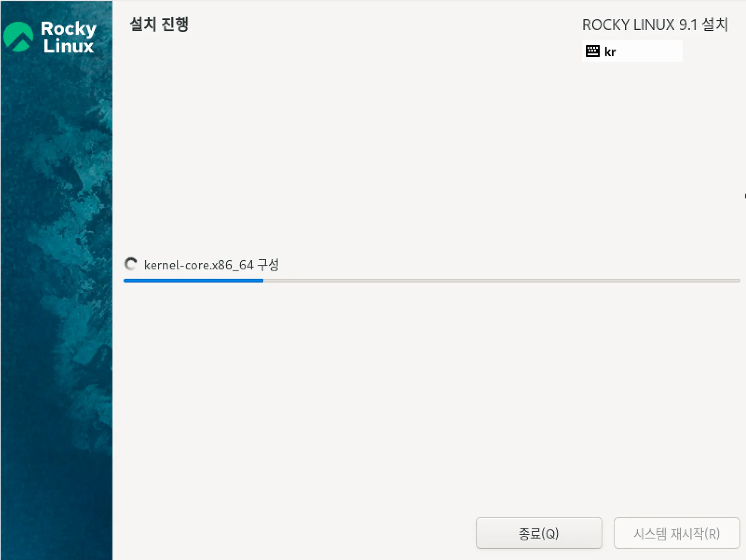Click the word Linux in sidebar wordmark
The image size is (746, 560).
point(68,46)
